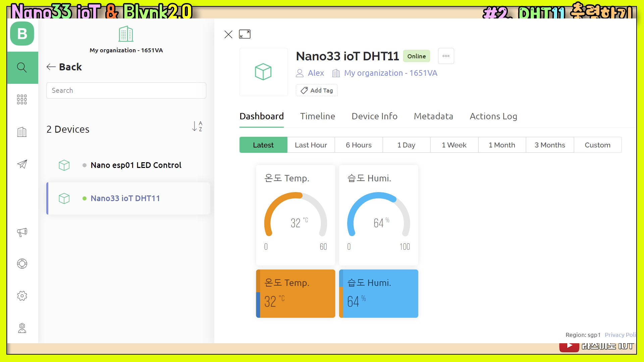Screen dimensions: 644x362
Task: Open the three-dot device actions menu
Action: 446,56
